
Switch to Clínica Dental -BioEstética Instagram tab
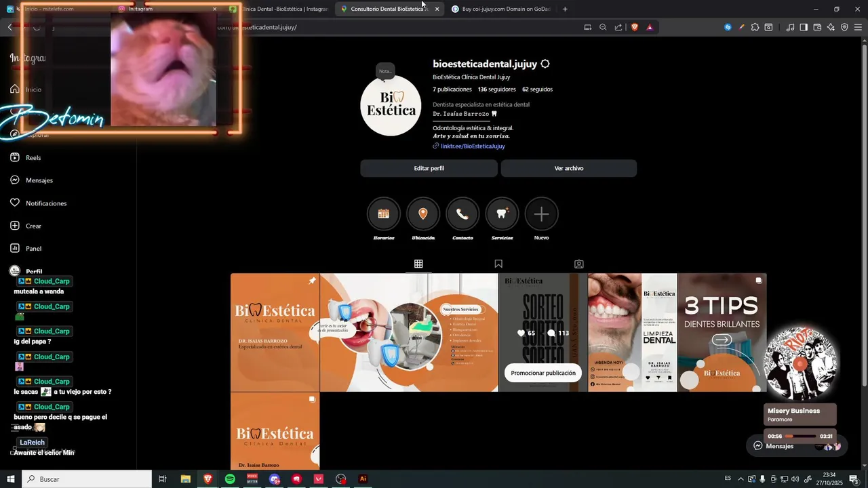click(280, 9)
